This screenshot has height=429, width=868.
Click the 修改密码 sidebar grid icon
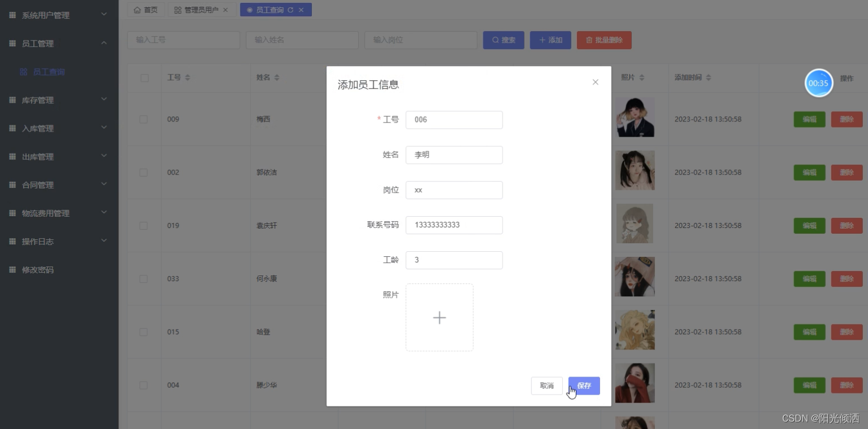coord(12,269)
